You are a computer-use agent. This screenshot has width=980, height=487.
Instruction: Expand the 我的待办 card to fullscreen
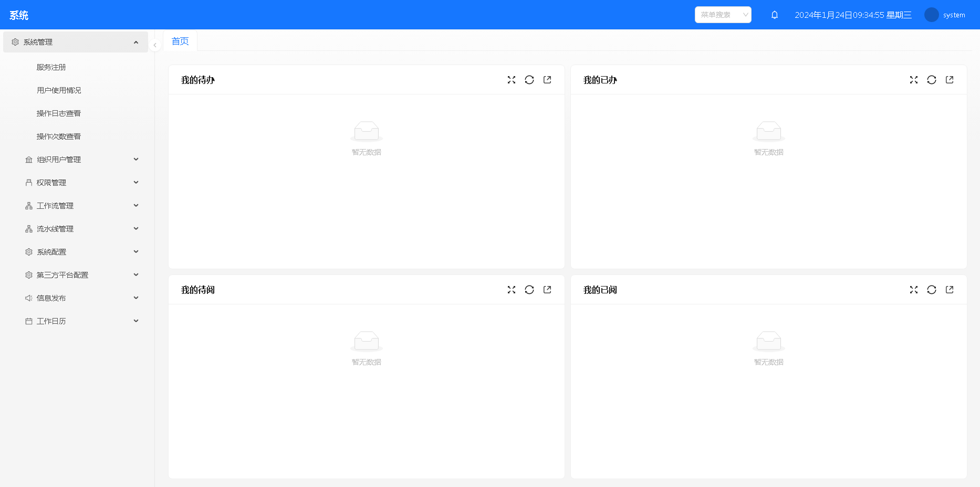pyautogui.click(x=512, y=80)
